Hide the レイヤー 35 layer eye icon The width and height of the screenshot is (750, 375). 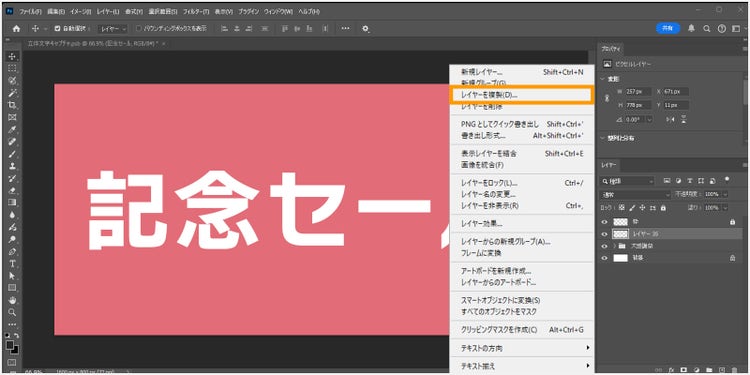tap(604, 234)
